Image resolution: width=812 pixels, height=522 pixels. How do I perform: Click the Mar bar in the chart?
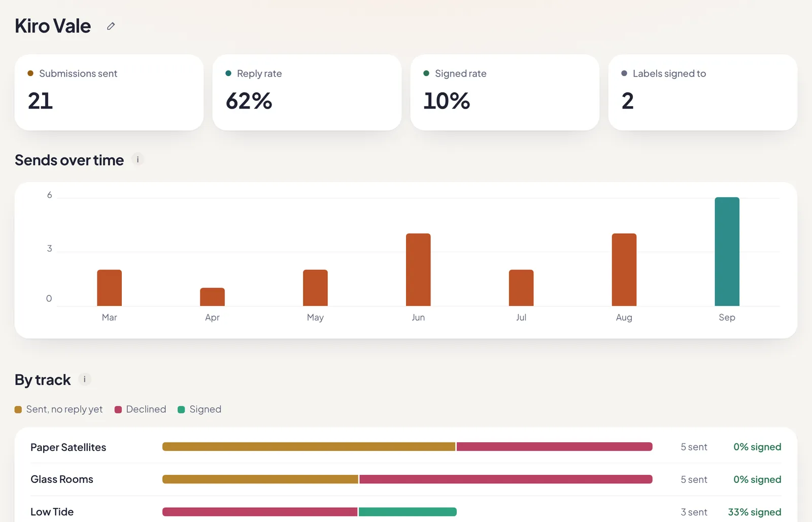point(110,288)
